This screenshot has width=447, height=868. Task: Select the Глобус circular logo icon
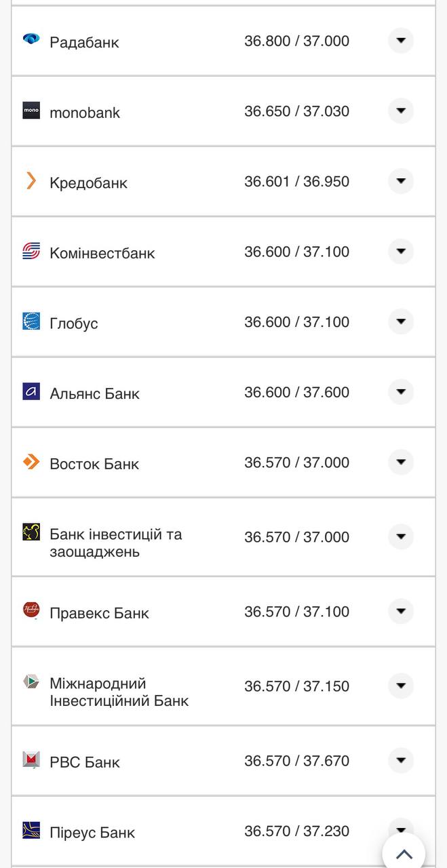pos(30,322)
